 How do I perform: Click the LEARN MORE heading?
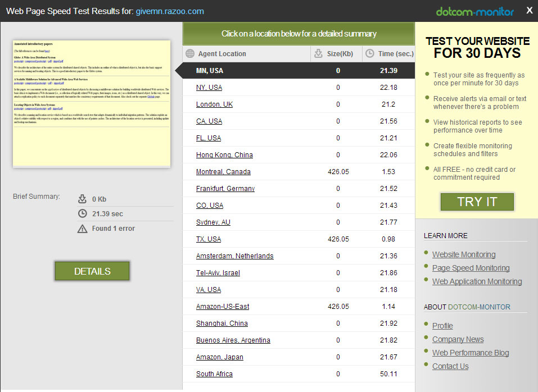click(x=445, y=235)
